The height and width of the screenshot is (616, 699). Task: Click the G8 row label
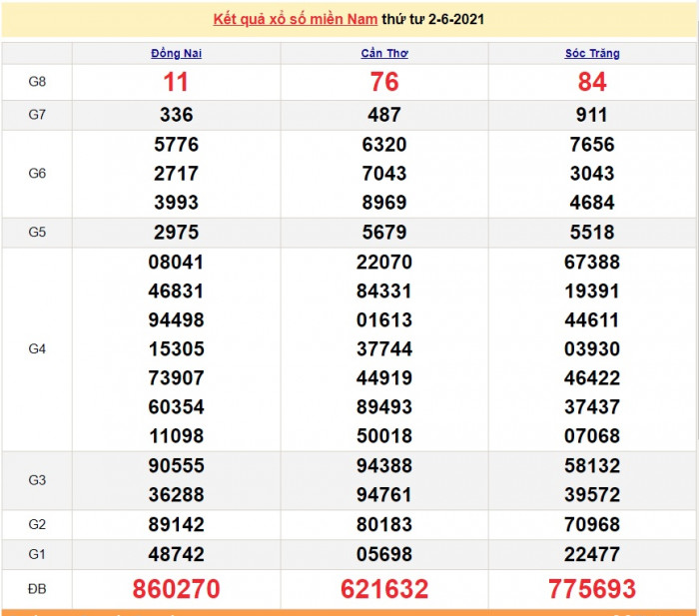point(37,82)
